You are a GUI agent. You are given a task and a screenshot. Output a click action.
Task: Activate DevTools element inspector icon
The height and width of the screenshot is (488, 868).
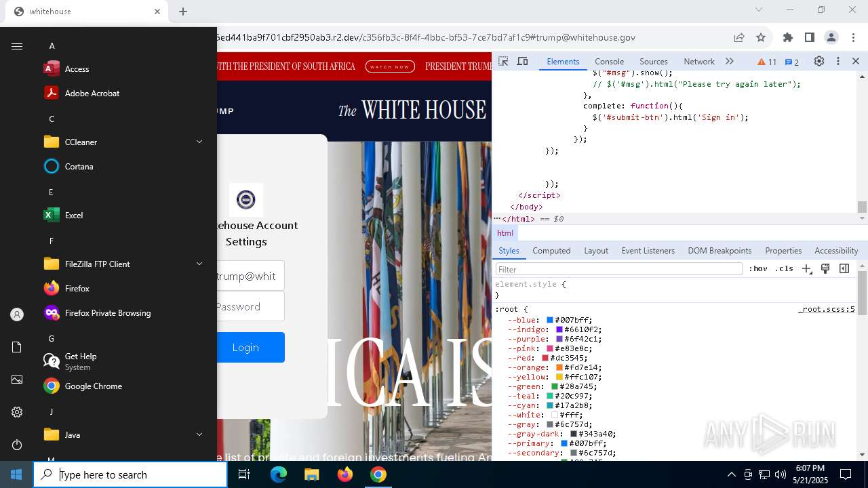503,62
